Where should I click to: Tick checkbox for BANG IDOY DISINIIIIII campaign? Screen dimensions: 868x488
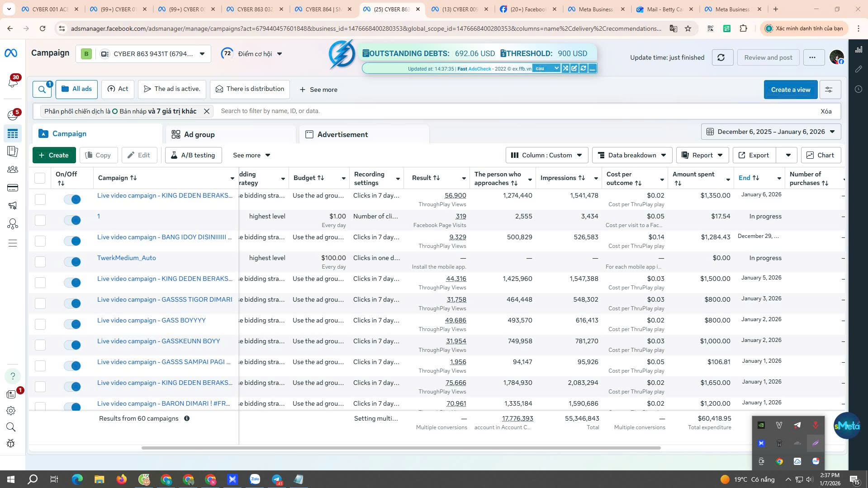[x=40, y=241]
